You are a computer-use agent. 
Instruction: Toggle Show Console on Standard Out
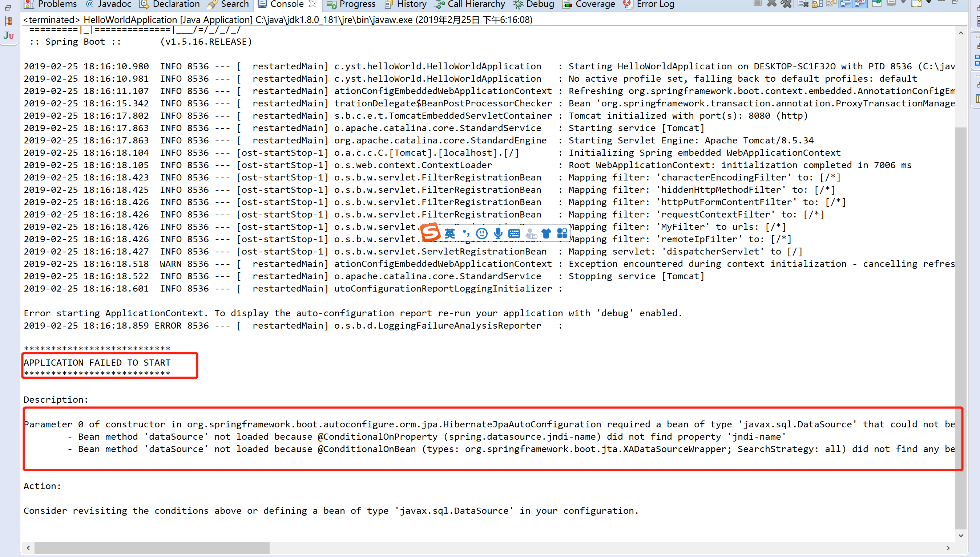[x=845, y=4]
